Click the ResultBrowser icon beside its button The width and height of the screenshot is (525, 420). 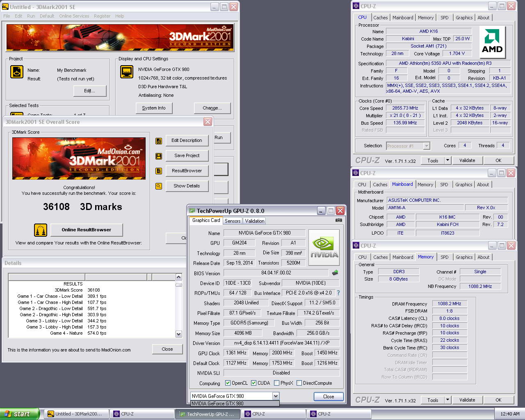tap(159, 171)
